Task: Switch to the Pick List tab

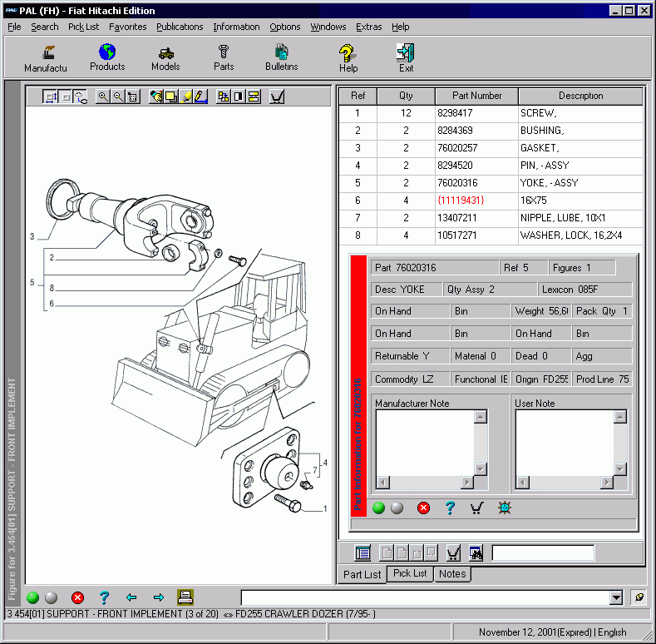Action: (x=410, y=573)
